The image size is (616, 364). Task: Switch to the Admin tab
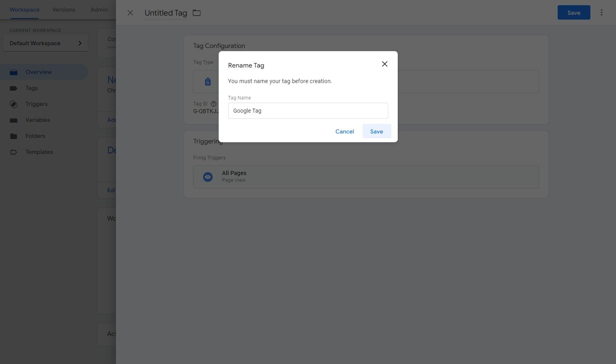click(x=99, y=10)
